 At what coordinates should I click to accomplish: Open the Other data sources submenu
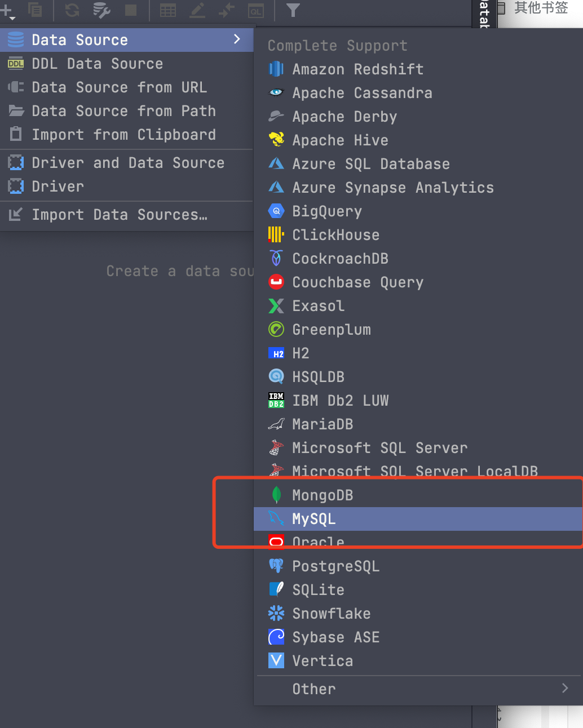click(418, 689)
